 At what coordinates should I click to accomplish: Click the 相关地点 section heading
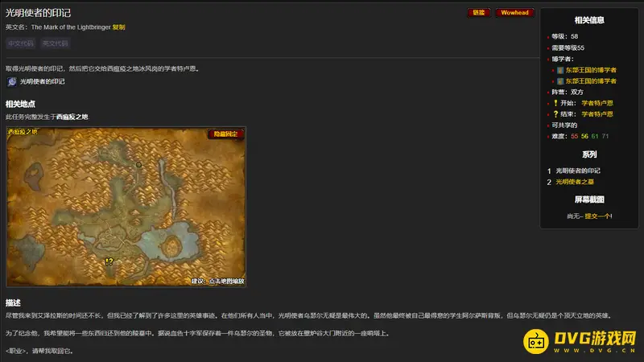(20, 105)
